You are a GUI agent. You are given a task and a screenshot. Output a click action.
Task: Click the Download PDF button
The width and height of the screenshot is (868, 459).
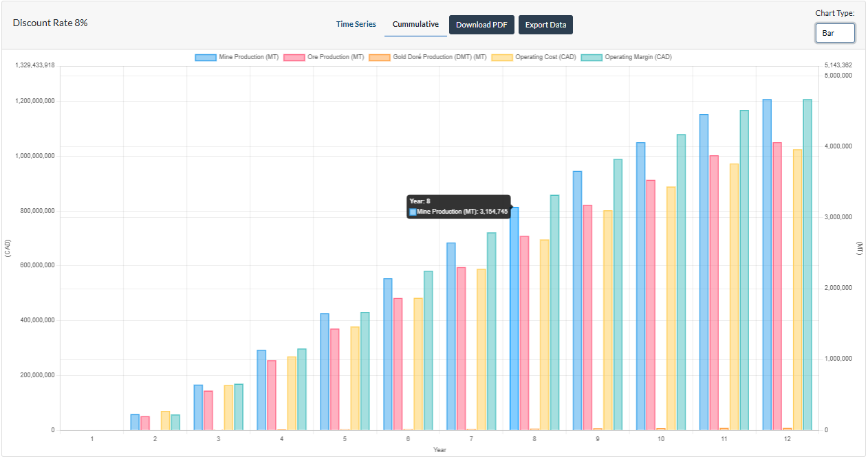tap(481, 25)
